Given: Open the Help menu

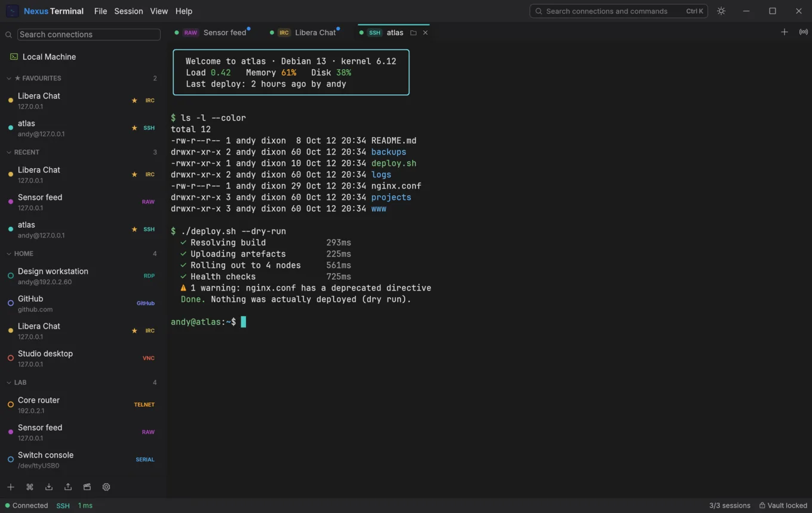Looking at the screenshot, I should (x=184, y=11).
